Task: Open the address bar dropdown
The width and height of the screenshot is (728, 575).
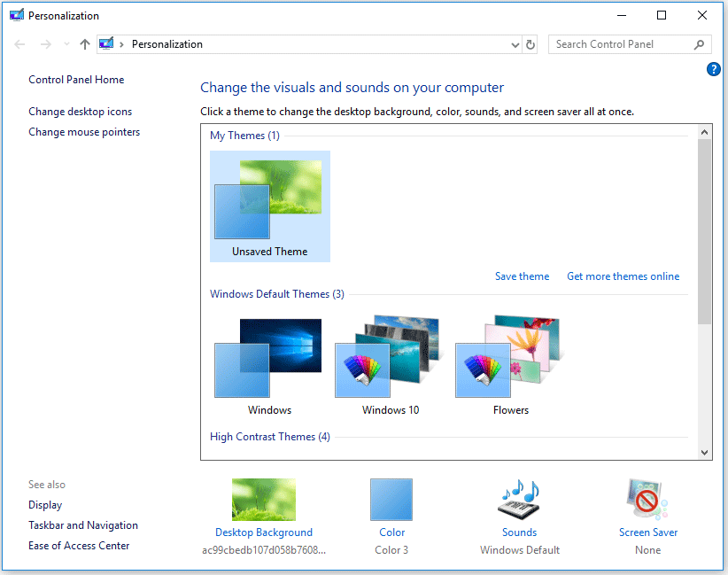Action: pyautogui.click(x=515, y=43)
